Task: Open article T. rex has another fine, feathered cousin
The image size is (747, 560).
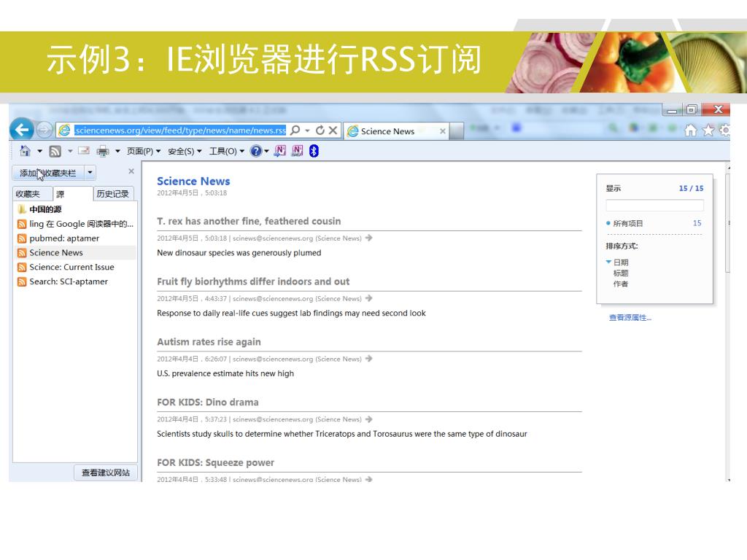Action: click(249, 221)
